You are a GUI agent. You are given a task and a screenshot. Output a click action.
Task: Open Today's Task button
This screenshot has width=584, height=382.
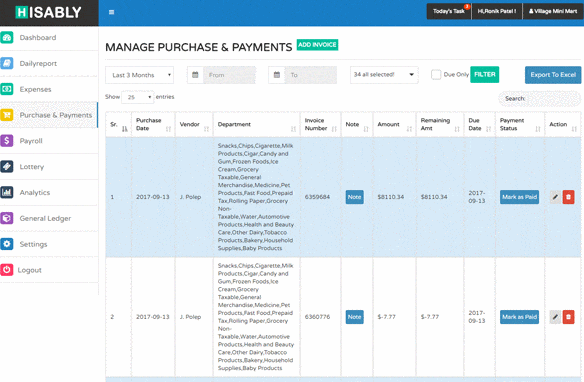(x=449, y=11)
